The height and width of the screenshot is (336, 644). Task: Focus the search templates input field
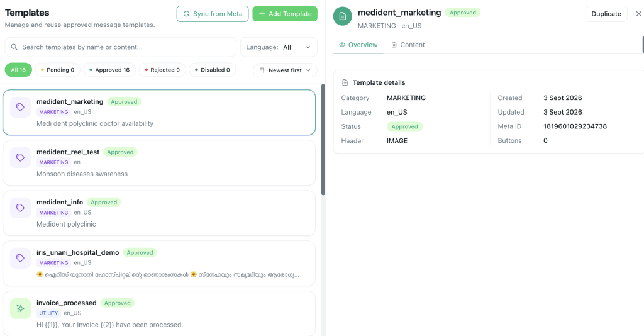pyautogui.click(x=120, y=47)
